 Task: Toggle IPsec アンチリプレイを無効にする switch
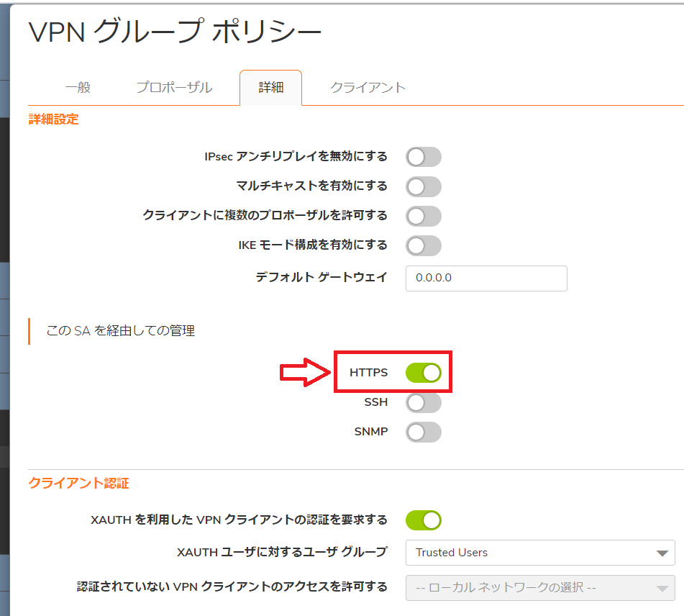[x=424, y=157]
